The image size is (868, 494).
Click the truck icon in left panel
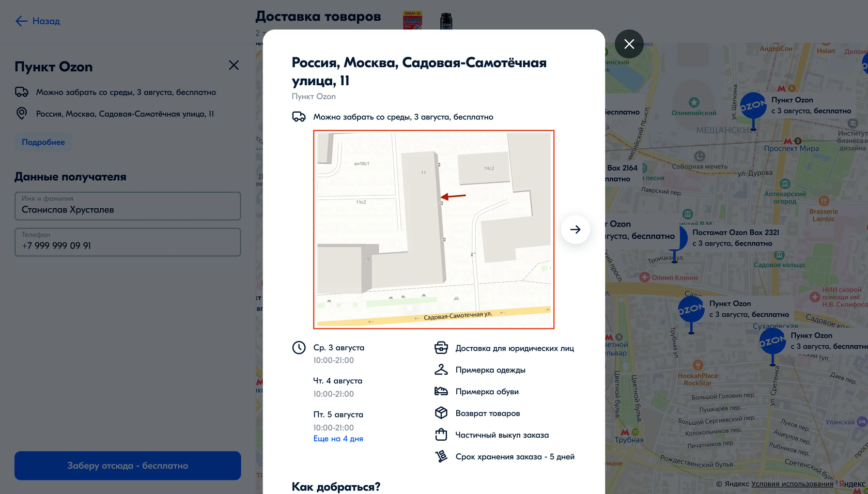coord(22,92)
